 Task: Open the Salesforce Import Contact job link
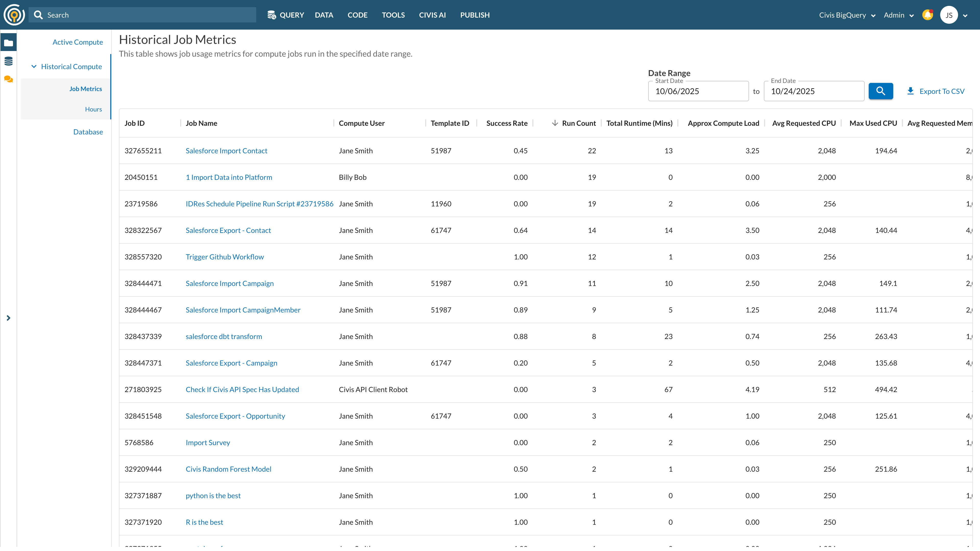click(x=226, y=151)
